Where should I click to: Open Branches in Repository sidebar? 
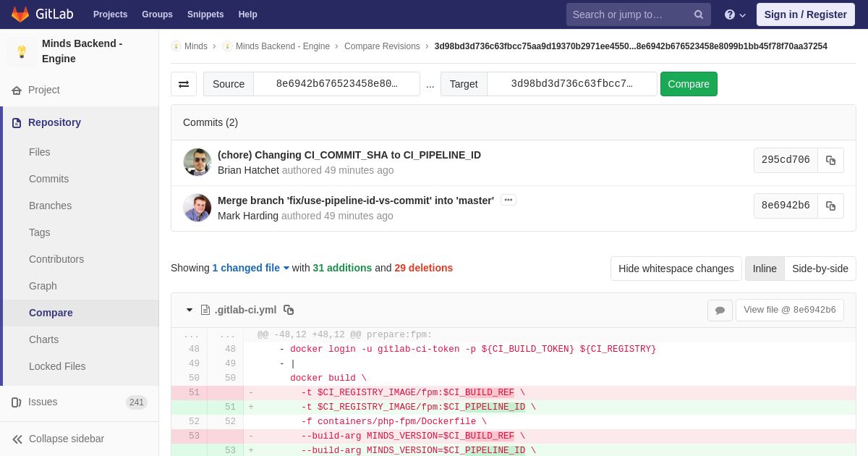coord(50,206)
